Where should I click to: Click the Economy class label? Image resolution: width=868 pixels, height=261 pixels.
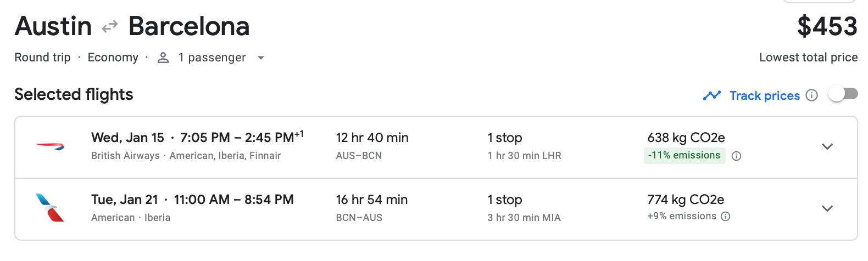(x=113, y=58)
